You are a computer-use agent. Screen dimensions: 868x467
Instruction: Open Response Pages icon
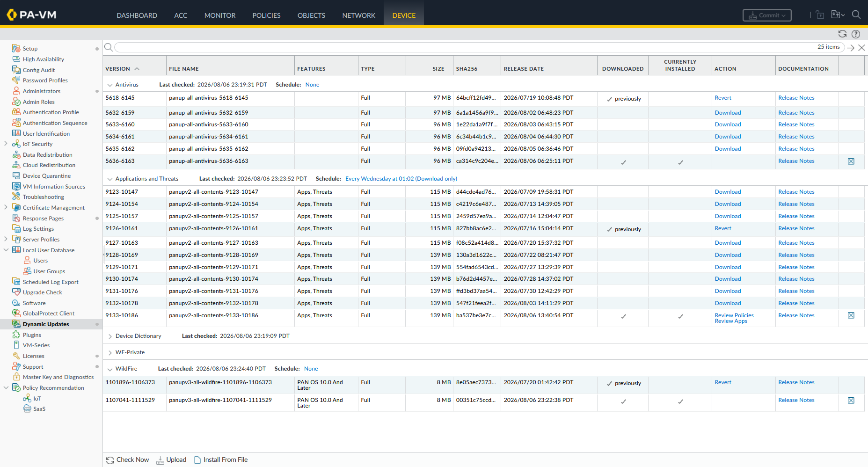(x=16, y=219)
